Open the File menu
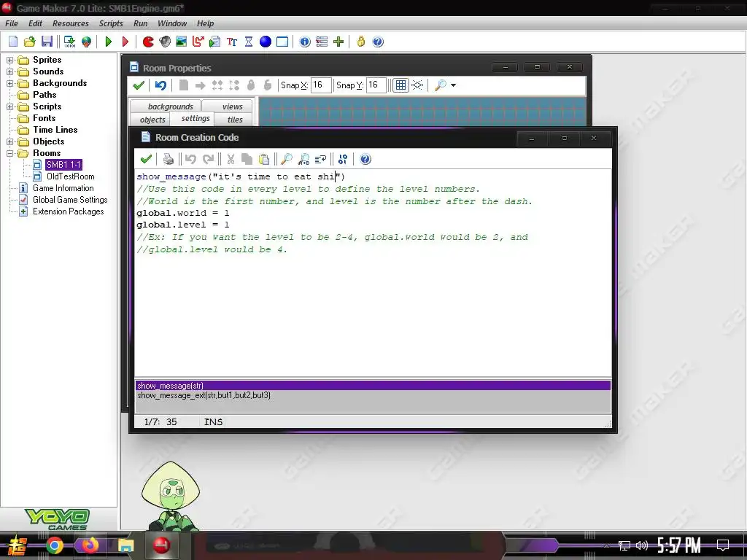Image resolution: width=747 pixels, height=560 pixels. pos(12,23)
